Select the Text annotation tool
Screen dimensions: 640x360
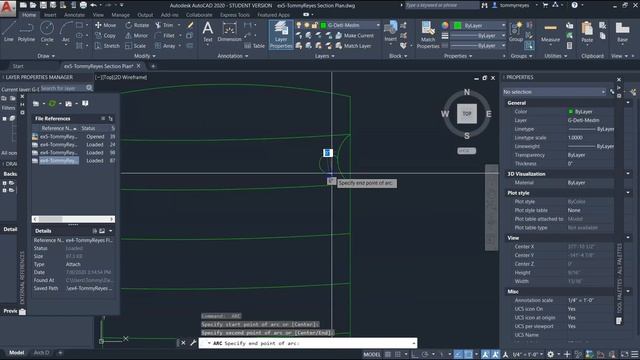[208, 32]
